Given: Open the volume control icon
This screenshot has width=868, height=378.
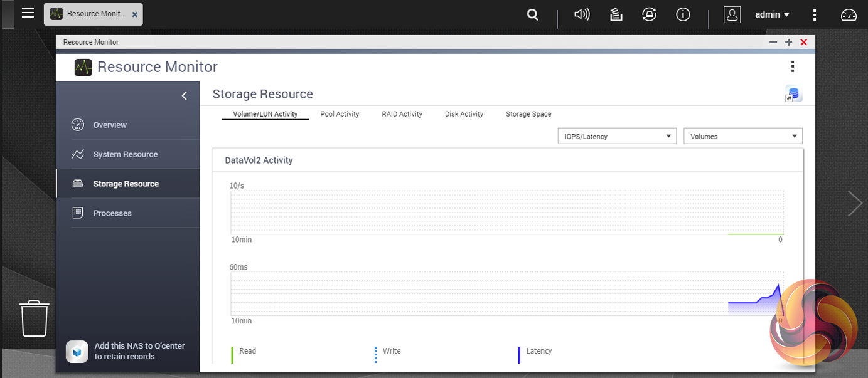Looking at the screenshot, I should [x=582, y=14].
